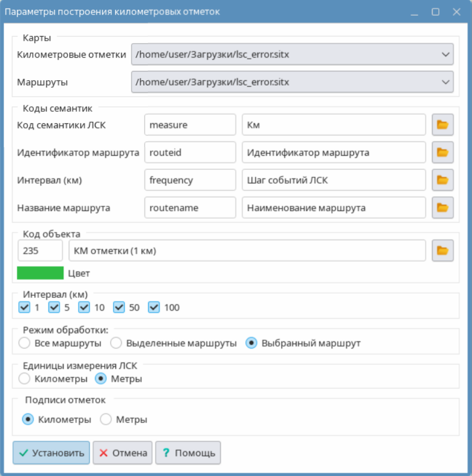Expand the Километровые отметки map dropdown
Viewport: 472px width, 476px height.
click(292, 55)
